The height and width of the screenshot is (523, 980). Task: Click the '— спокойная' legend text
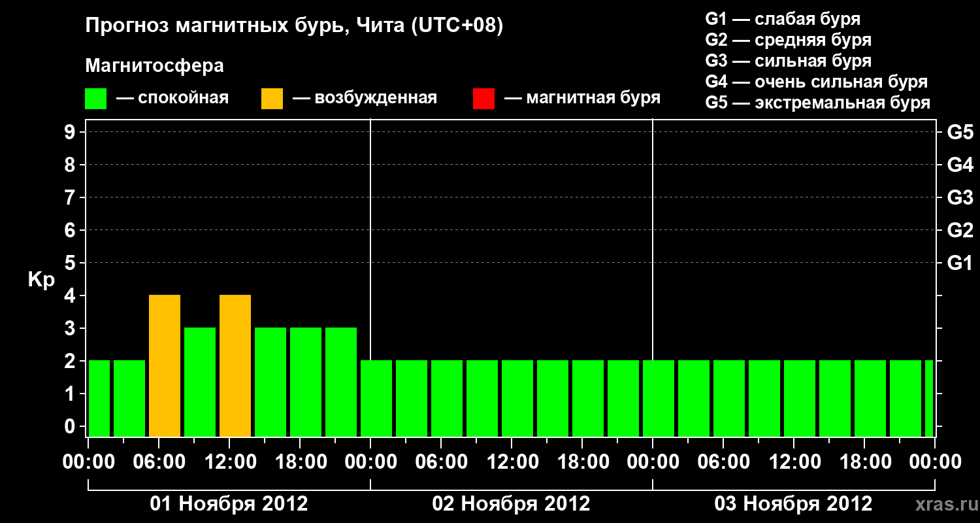(172, 99)
